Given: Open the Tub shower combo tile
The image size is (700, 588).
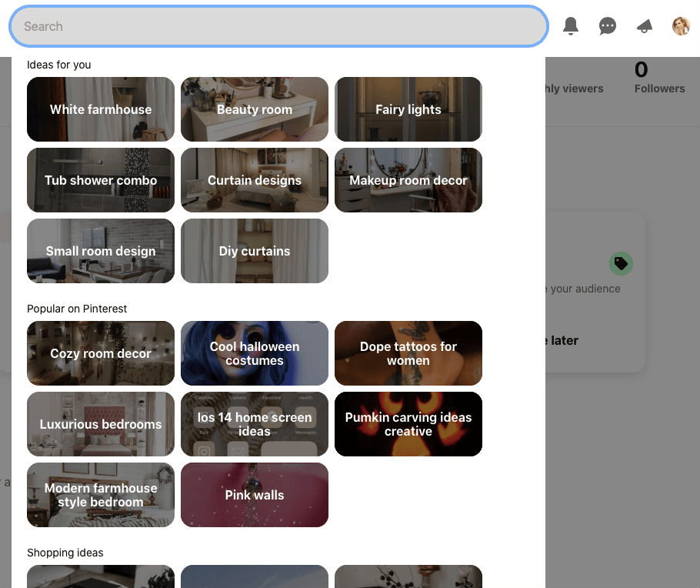Looking at the screenshot, I should click(101, 180).
